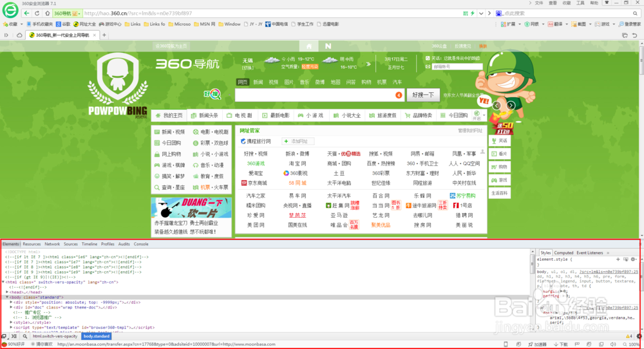Click the new style rule plus icon
Viewport: 644px width, 349px height.
point(618,259)
